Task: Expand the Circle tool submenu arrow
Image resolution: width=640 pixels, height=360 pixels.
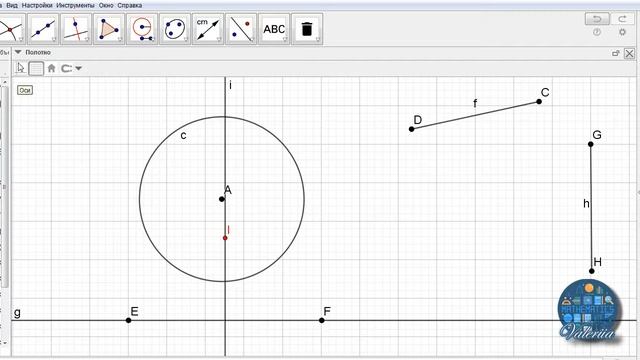Action: (x=153, y=39)
